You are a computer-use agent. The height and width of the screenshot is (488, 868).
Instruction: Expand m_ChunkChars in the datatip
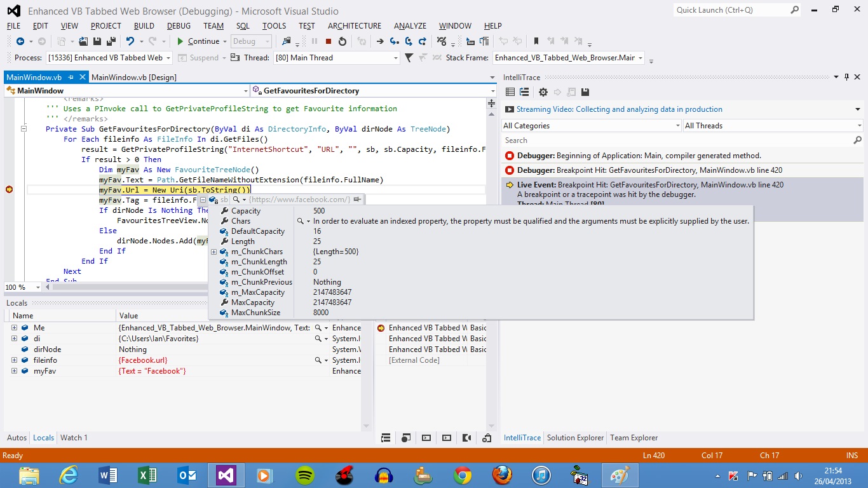pos(214,252)
